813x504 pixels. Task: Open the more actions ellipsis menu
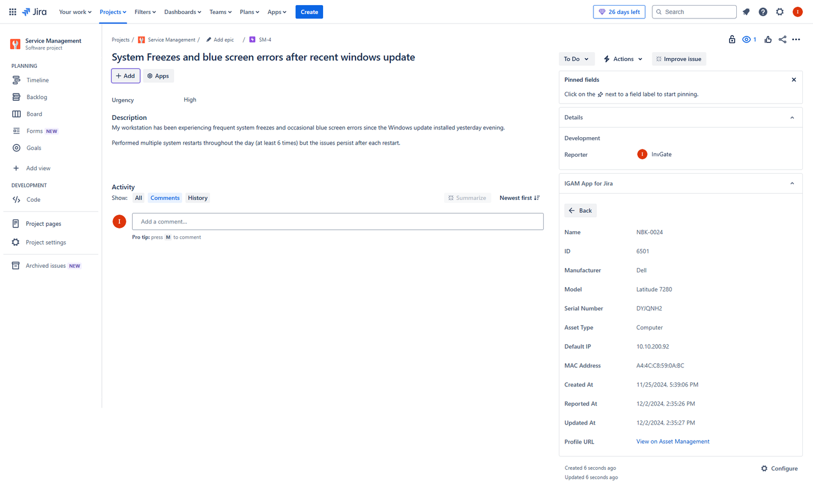pyautogui.click(x=796, y=39)
